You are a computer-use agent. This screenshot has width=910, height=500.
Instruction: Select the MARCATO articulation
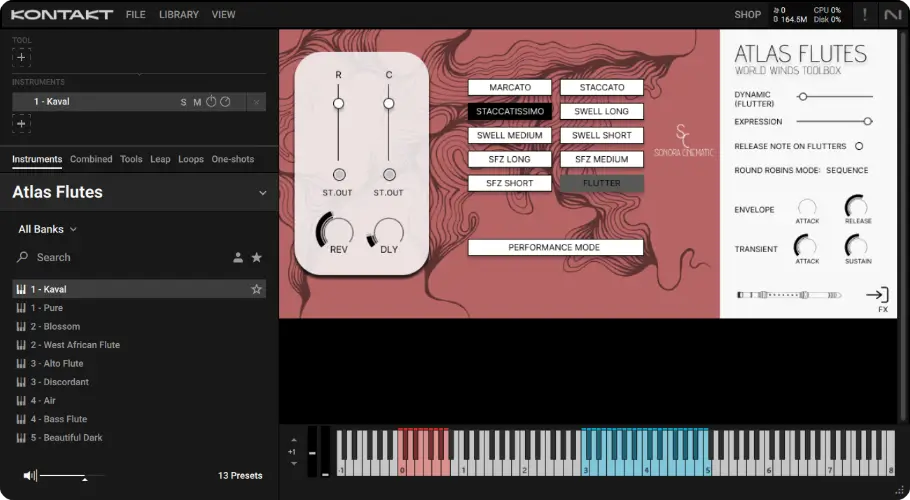click(x=510, y=88)
